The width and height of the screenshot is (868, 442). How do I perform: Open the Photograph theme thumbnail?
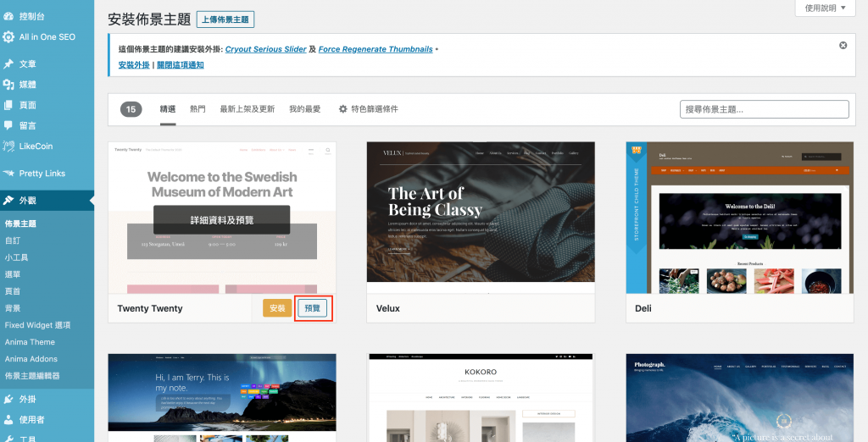739,398
